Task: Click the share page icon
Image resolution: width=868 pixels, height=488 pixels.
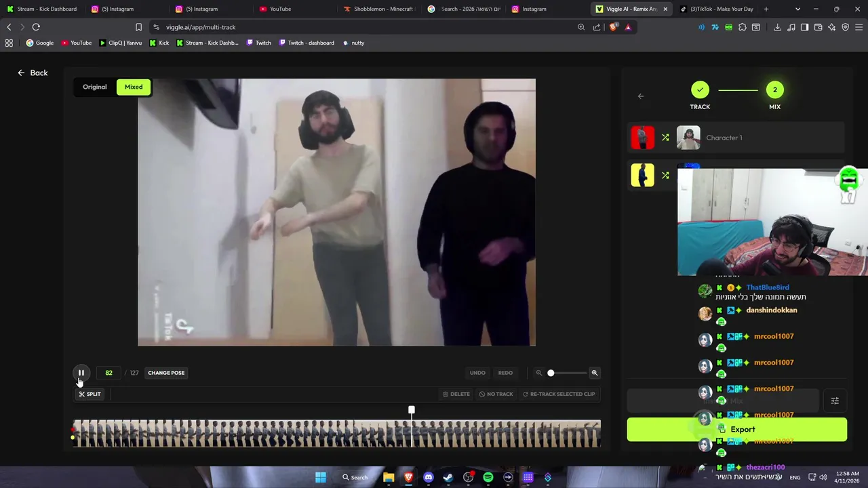Action: 597,27
